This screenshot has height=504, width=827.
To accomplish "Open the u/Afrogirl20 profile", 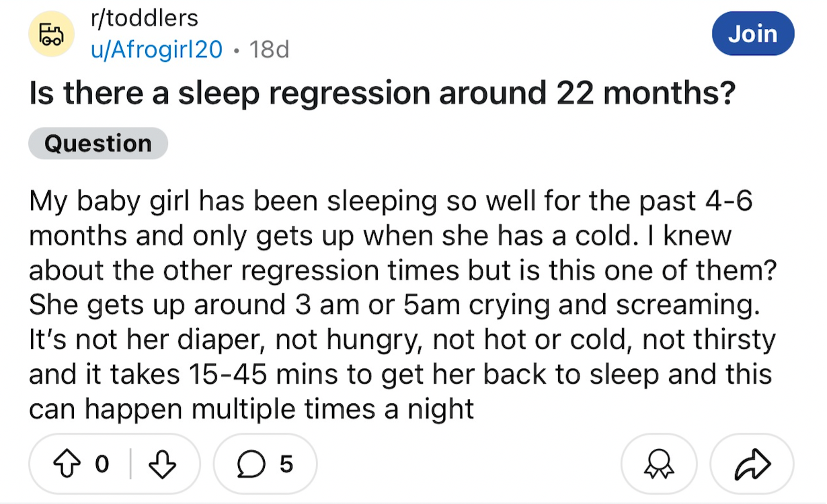I will pyautogui.click(x=156, y=49).
